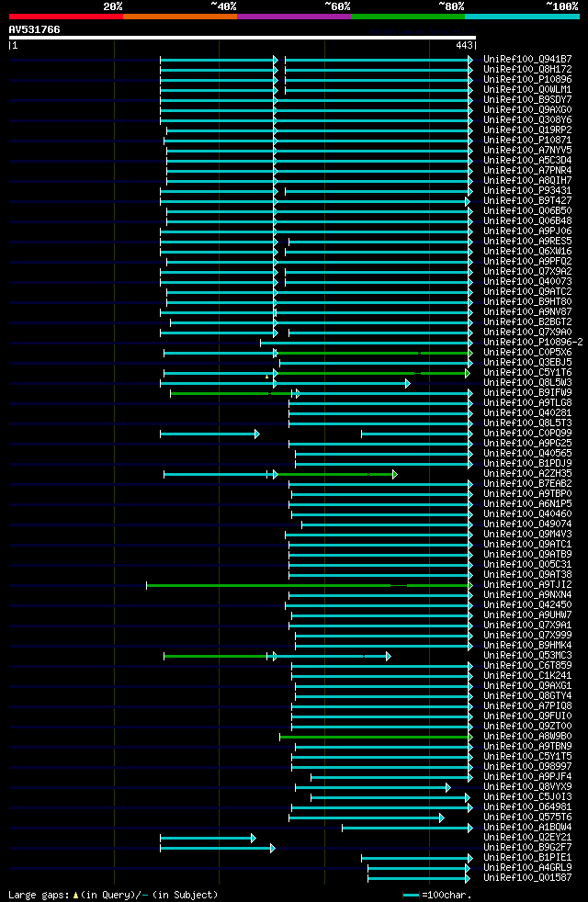588x902 pixels.
Task: Select the UniRef100_Q9ZT00 label
Action: pyautogui.click(x=527, y=727)
